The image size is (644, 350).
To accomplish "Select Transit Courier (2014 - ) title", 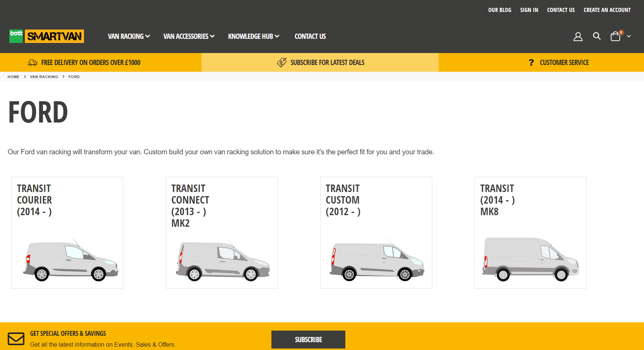I will (34, 200).
